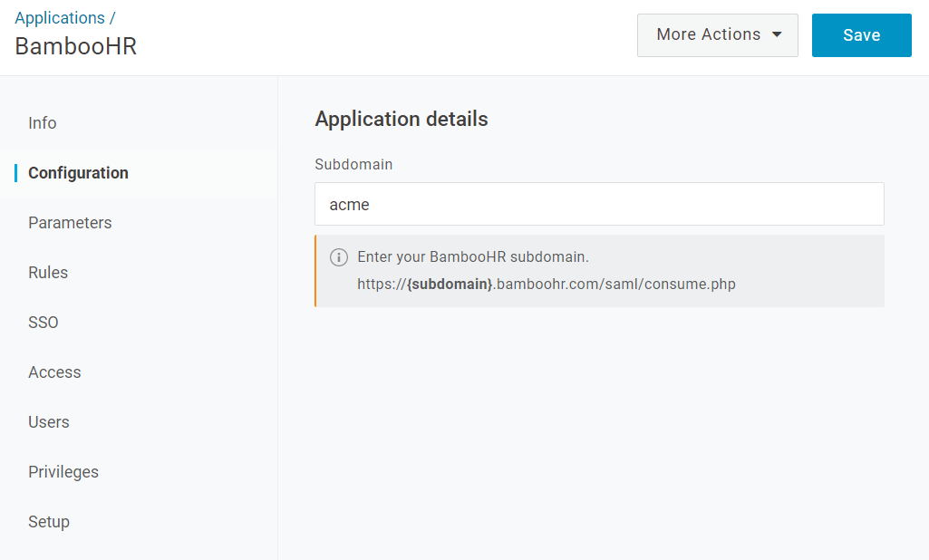
Task: Click the BambooHR page title
Action: (76, 46)
